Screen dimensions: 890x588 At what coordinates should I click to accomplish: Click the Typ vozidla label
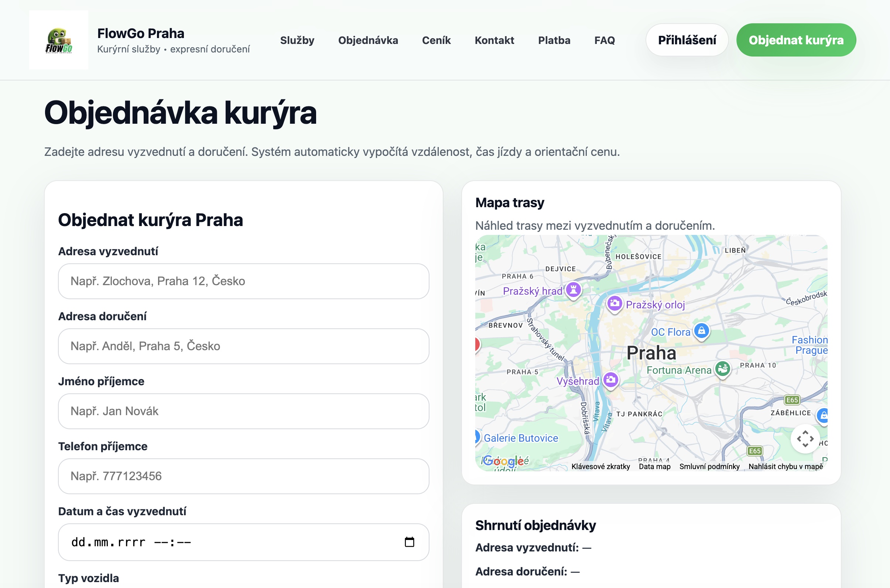tap(89, 578)
